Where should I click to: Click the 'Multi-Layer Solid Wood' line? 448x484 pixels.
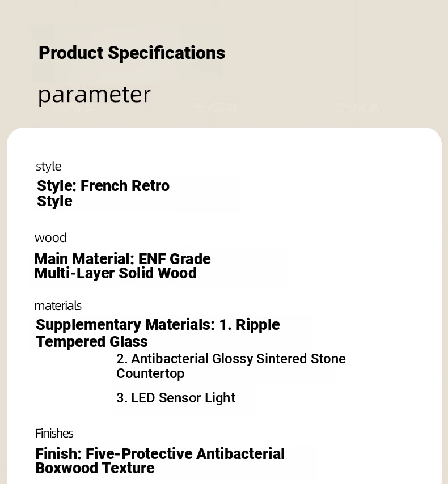[115, 273]
